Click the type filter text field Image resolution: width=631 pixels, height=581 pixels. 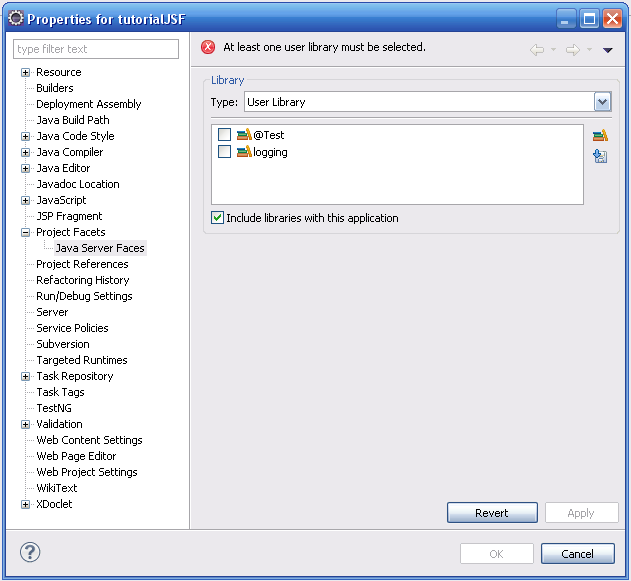click(96, 49)
